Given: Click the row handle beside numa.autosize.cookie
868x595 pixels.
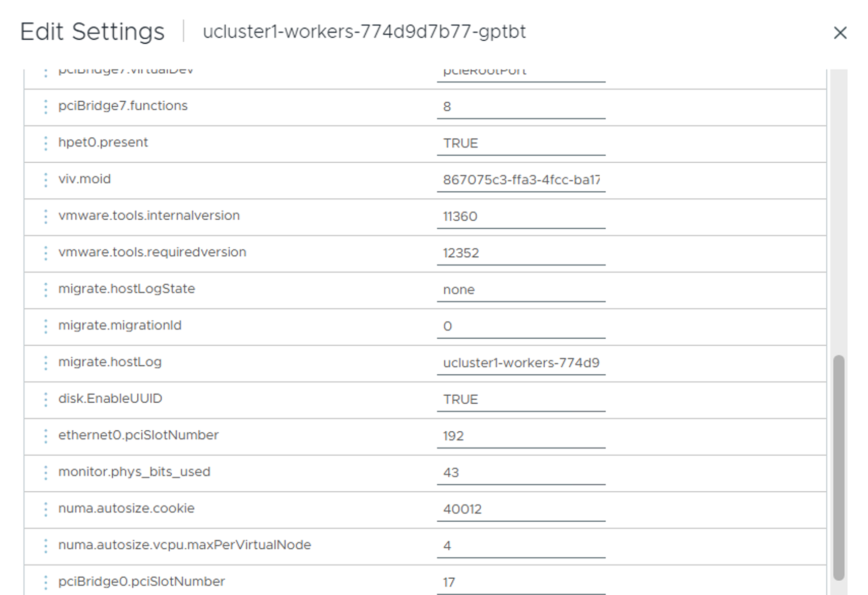Looking at the screenshot, I should [x=46, y=510].
